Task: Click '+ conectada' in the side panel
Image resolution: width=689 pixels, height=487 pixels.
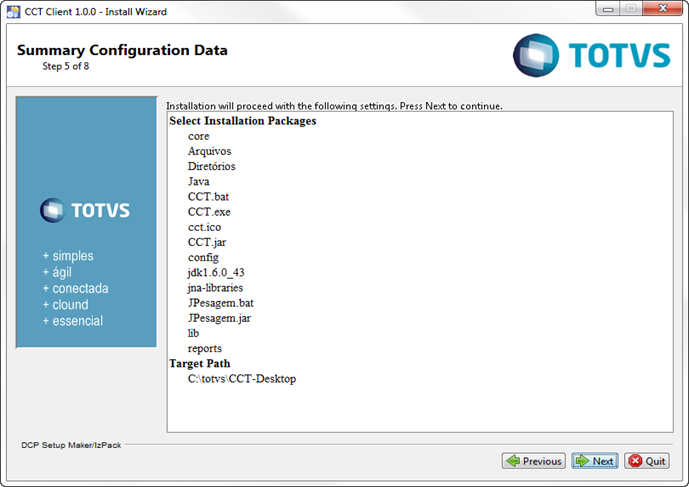Action: 76,288
